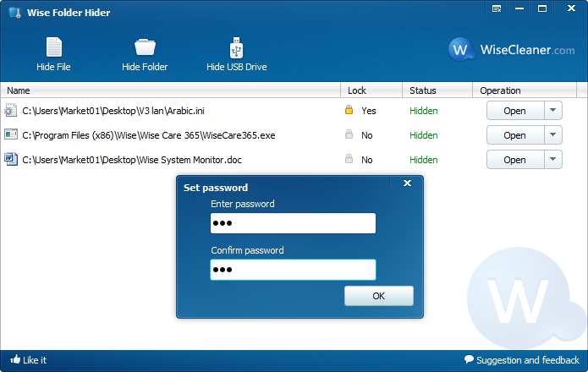Focus the Enter password field

pyautogui.click(x=293, y=223)
